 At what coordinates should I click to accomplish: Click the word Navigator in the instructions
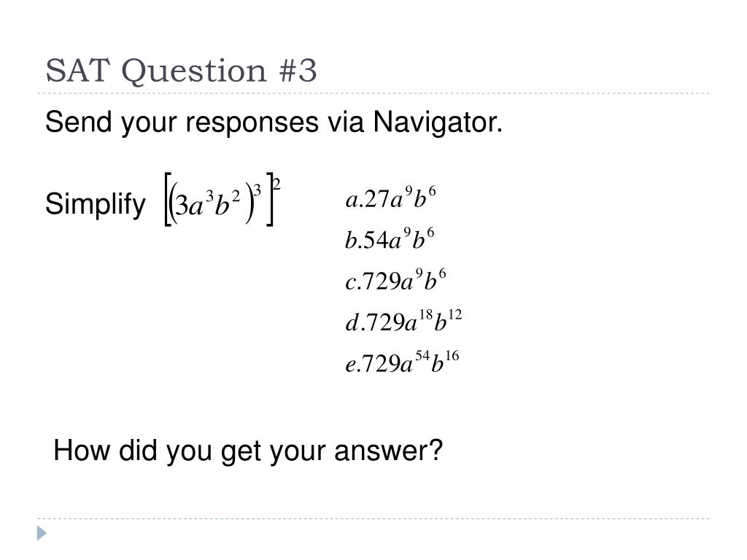click(438, 122)
